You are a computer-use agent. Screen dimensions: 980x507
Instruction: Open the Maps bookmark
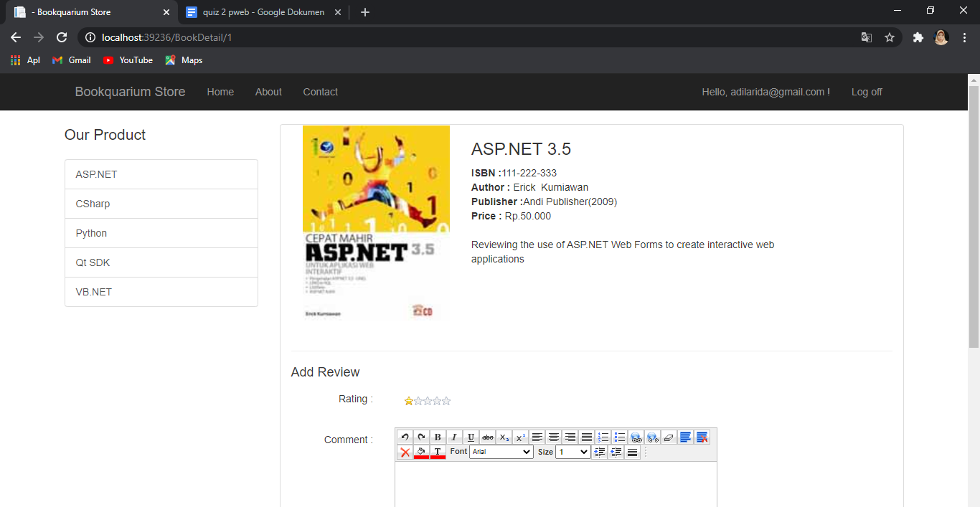point(184,60)
